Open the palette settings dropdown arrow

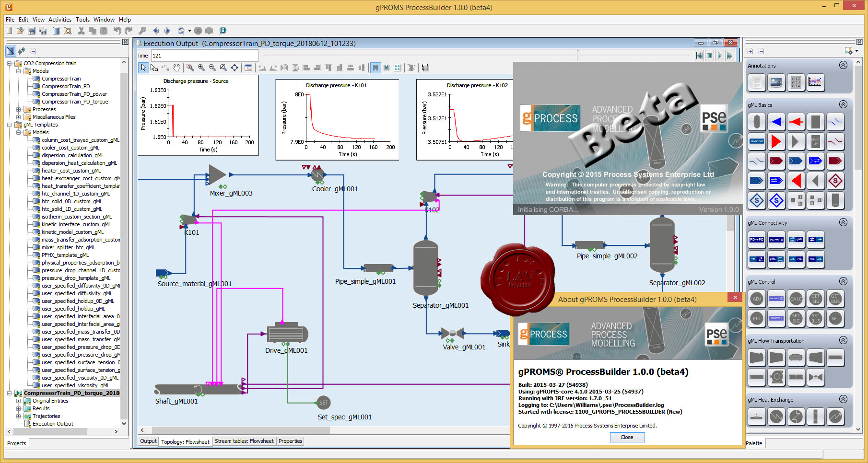pos(856,51)
